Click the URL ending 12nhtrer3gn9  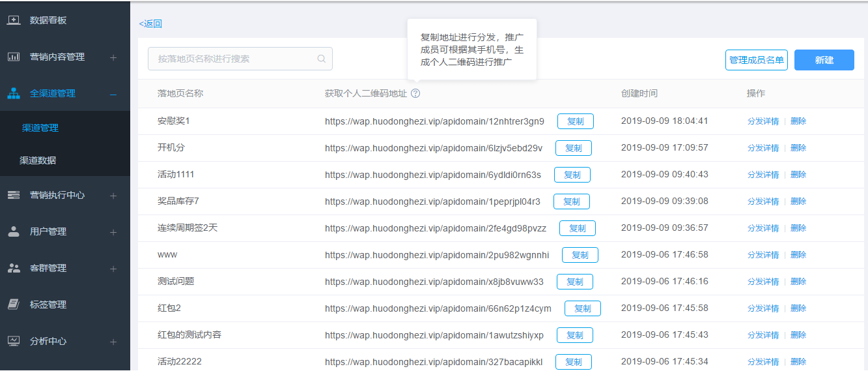434,121
